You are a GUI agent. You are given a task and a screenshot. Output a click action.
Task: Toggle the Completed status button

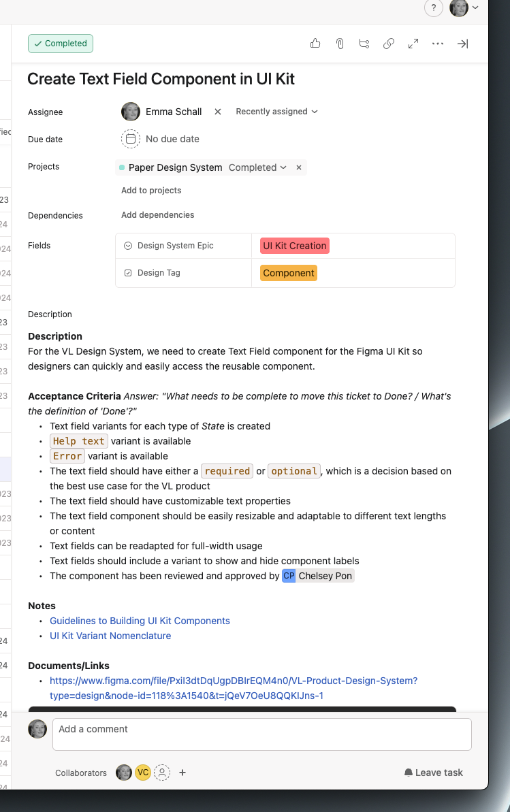coord(61,44)
